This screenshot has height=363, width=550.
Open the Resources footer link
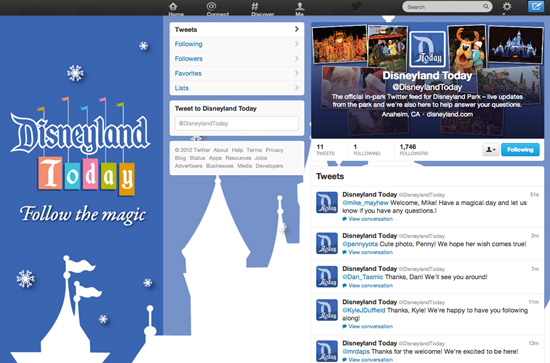click(x=238, y=158)
